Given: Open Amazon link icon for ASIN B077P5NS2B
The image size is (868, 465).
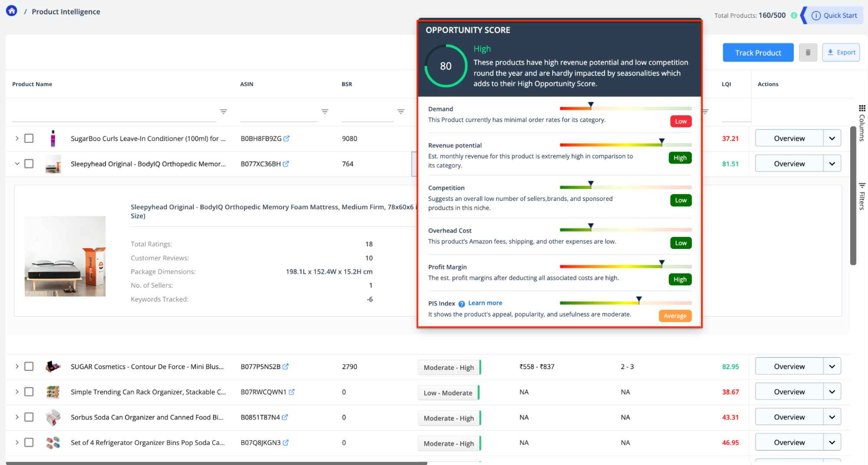Looking at the screenshot, I should (x=286, y=366).
